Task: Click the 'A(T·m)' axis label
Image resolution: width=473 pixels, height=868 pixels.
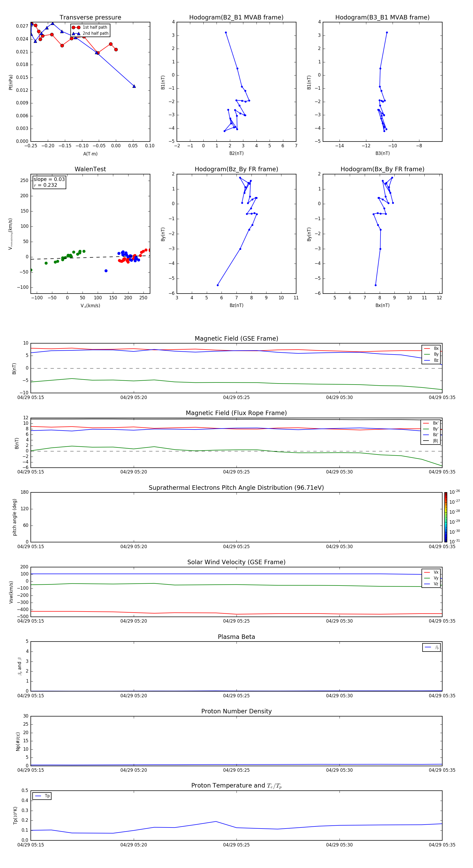Action: tap(90, 154)
